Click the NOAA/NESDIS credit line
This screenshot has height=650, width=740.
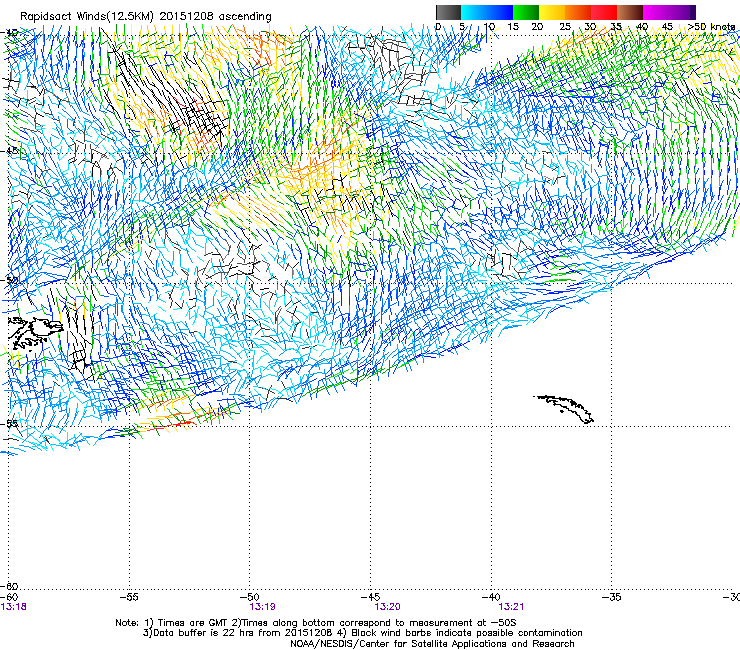pyautogui.click(x=432, y=644)
